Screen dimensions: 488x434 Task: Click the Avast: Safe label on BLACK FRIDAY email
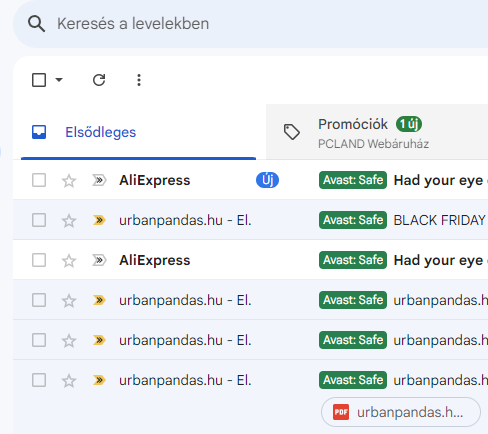click(x=353, y=220)
